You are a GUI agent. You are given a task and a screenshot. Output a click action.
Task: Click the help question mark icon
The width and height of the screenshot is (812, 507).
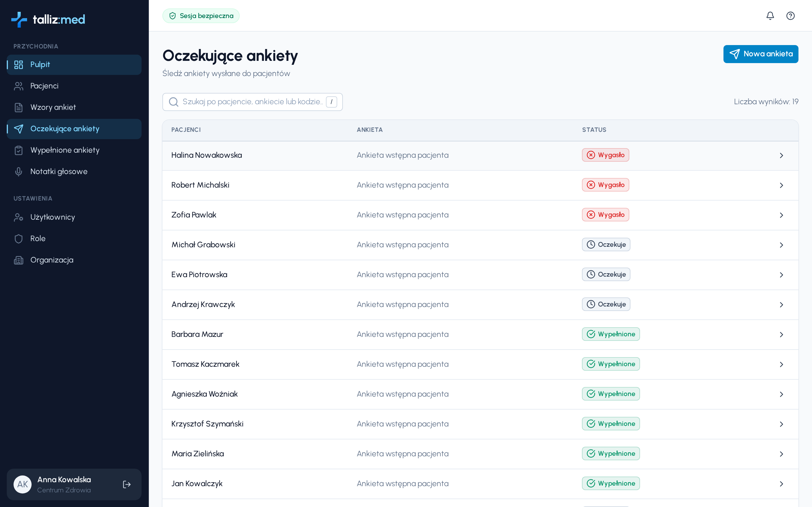[790, 16]
